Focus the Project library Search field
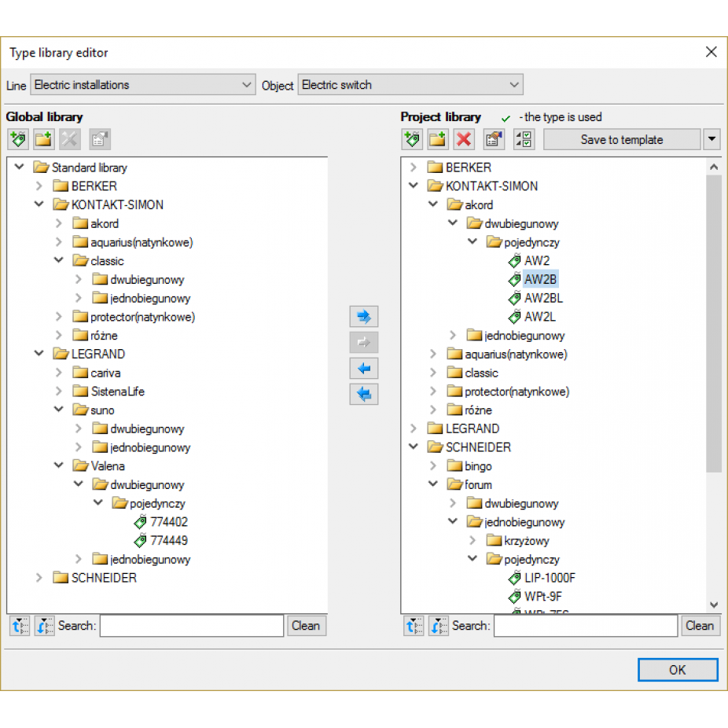 pyautogui.click(x=586, y=626)
